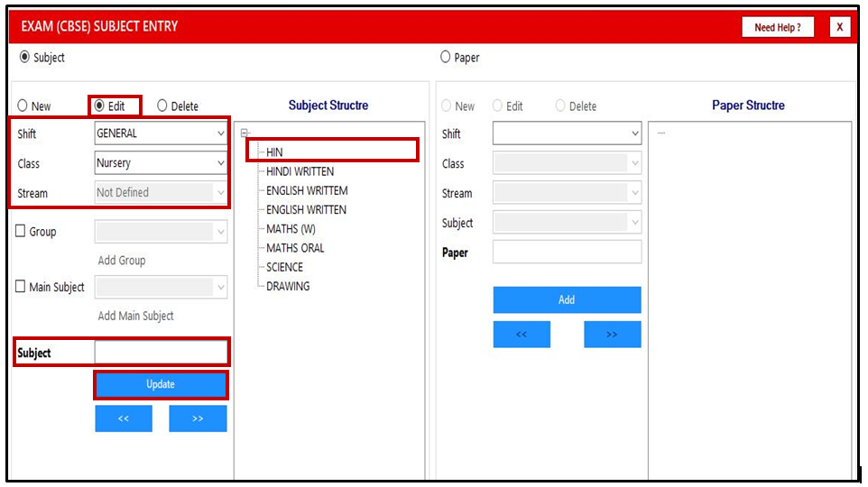Select Edit radio in Paper panel
This screenshot has width=868, height=487.
pos(497,106)
